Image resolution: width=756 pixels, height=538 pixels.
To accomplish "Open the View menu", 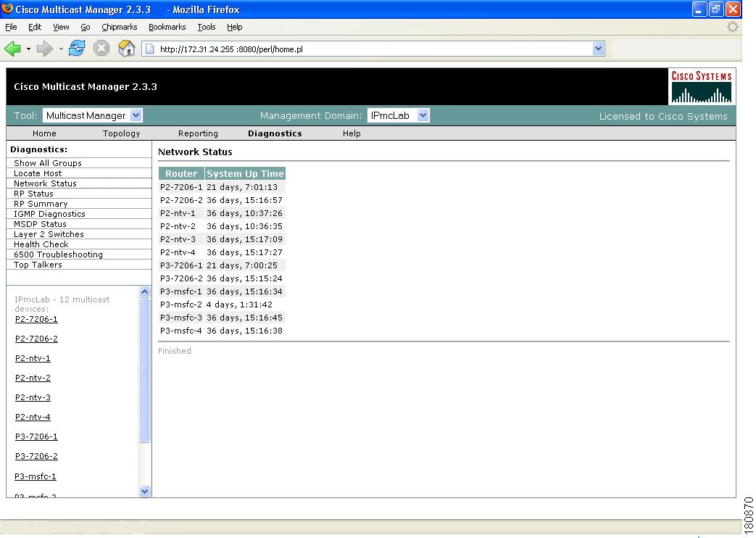I will click(61, 27).
